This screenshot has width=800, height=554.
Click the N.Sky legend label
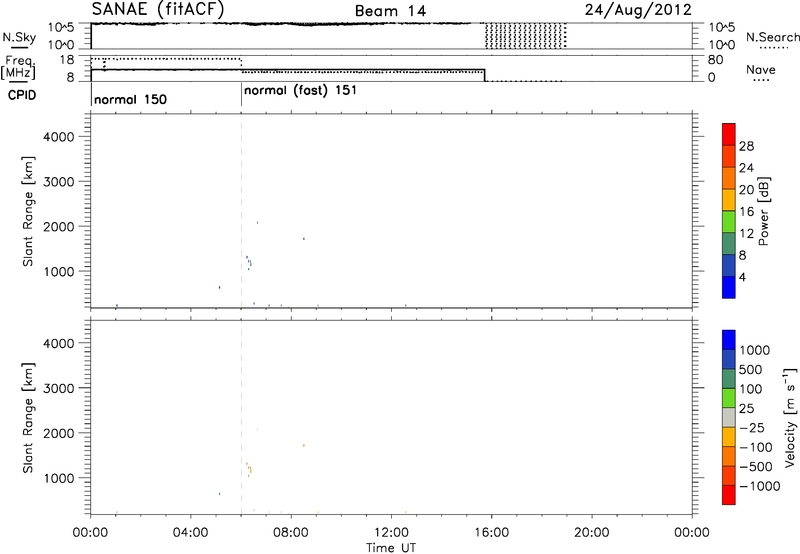pyautogui.click(x=19, y=37)
